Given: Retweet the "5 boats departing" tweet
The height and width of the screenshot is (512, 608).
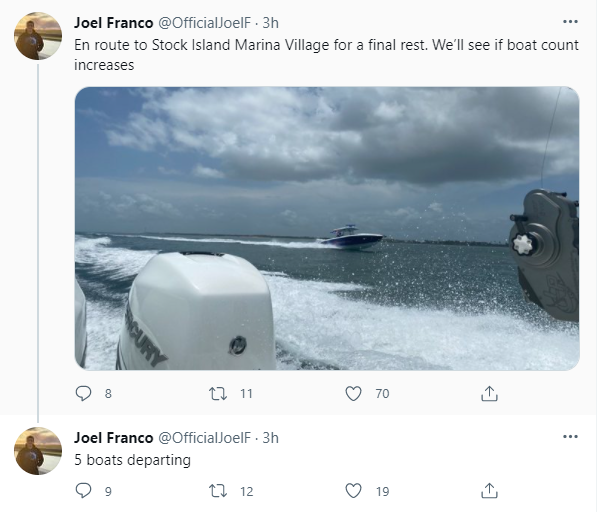Looking at the screenshot, I should tap(217, 491).
